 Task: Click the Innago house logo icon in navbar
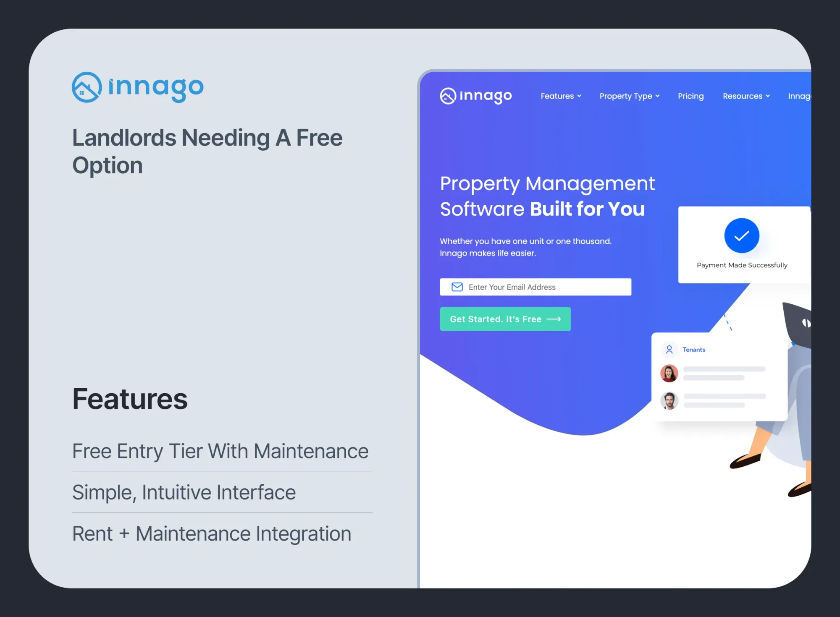[x=448, y=96]
